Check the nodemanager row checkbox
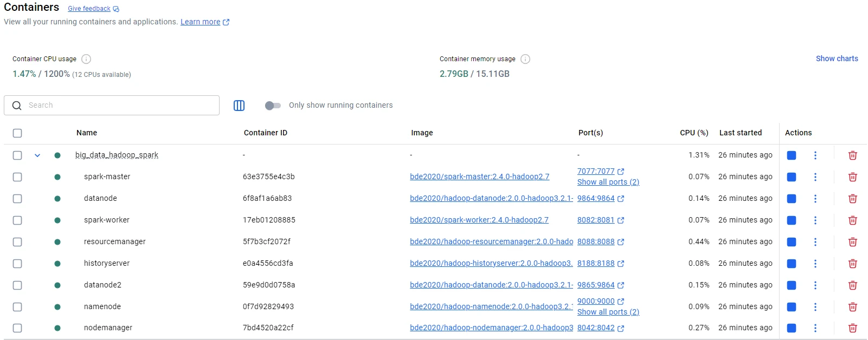The height and width of the screenshot is (340, 868). (17, 328)
